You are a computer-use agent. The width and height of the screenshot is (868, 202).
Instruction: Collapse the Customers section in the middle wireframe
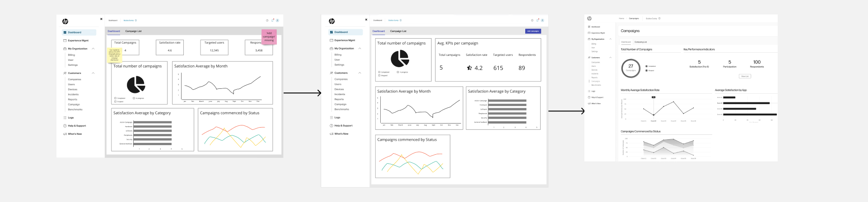pos(359,73)
